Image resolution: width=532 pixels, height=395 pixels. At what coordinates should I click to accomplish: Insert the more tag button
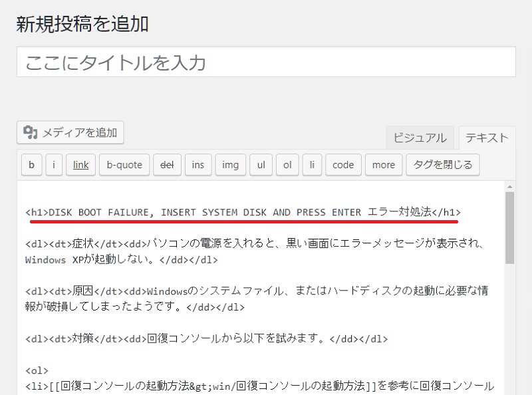(384, 165)
